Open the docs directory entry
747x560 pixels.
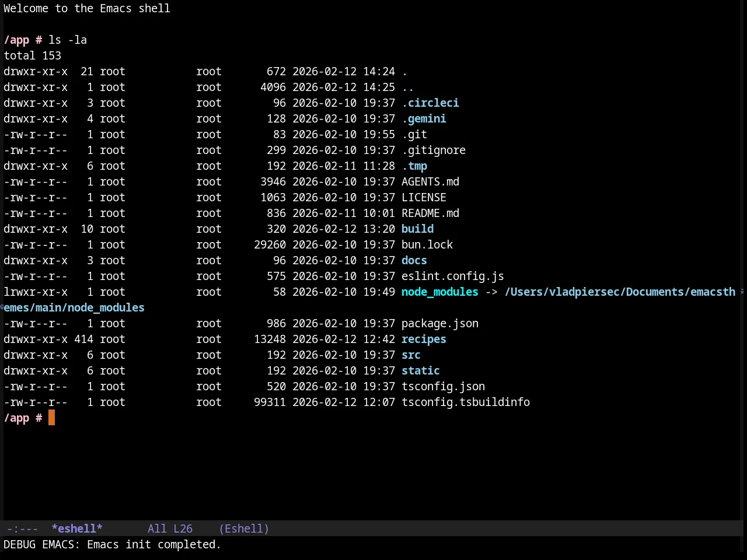tap(414, 261)
